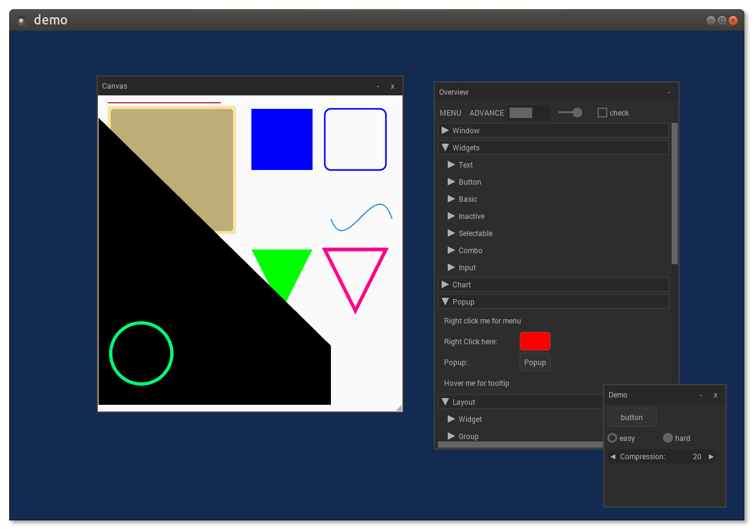Click 'Right click me for menu' text
The image size is (756, 532).
click(x=483, y=321)
